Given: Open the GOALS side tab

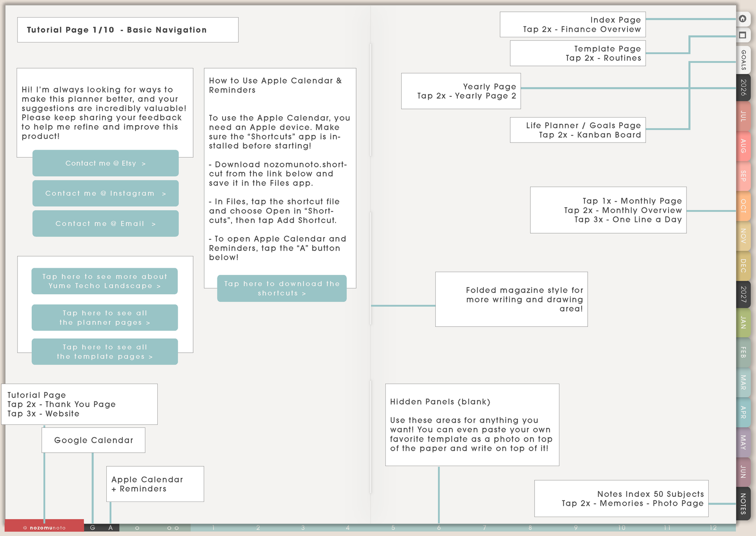Looking at the screenshot, I should 743,60.
